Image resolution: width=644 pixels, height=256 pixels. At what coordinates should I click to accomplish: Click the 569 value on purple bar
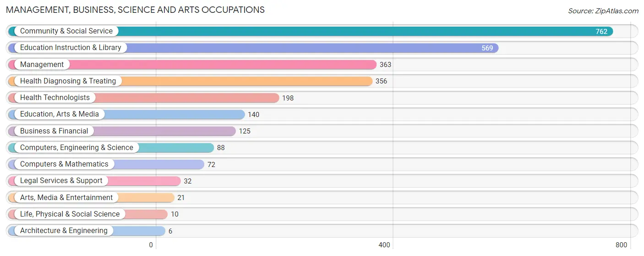(x=487, y=48)
